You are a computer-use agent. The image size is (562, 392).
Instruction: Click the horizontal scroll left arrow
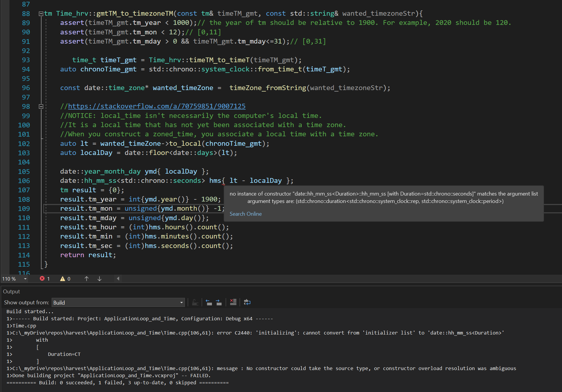click(x=118, y=279)
